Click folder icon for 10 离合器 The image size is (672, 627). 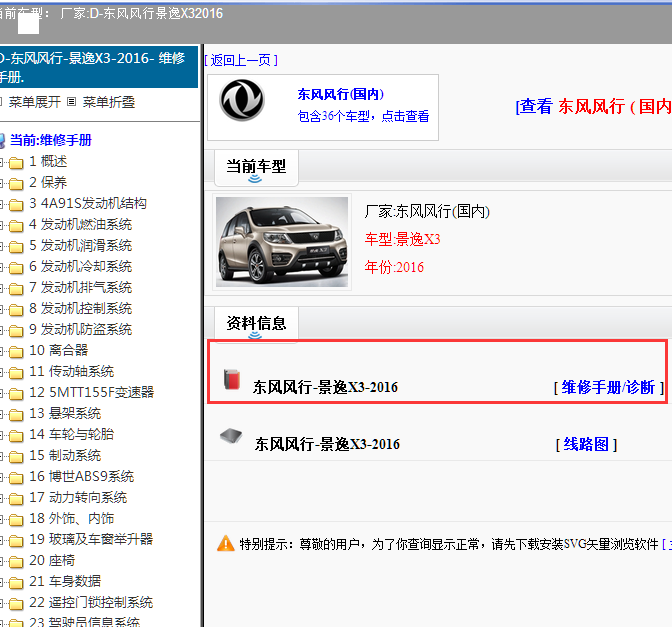click(16, 352)
